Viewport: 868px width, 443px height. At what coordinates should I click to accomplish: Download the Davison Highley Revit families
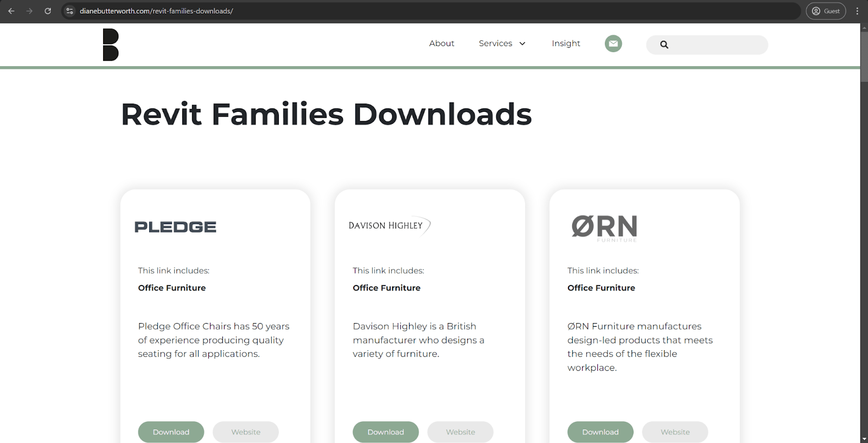[386, 432]
